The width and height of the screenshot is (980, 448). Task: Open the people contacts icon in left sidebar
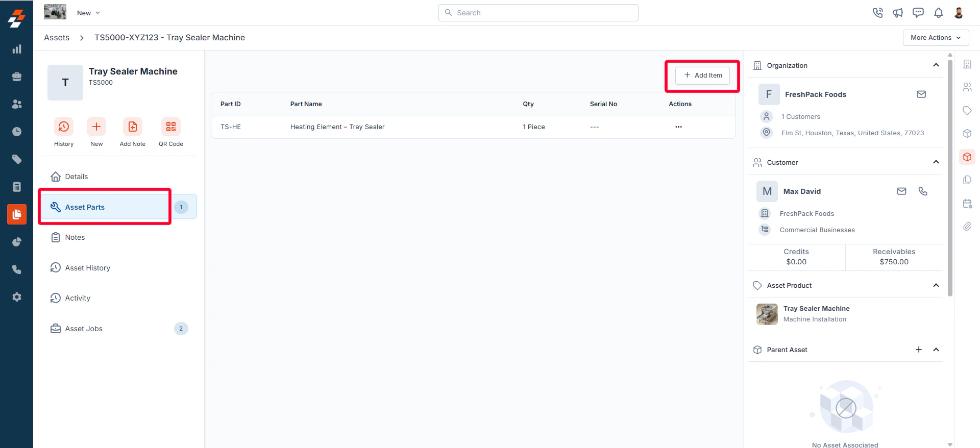click(x=17, y=104)
